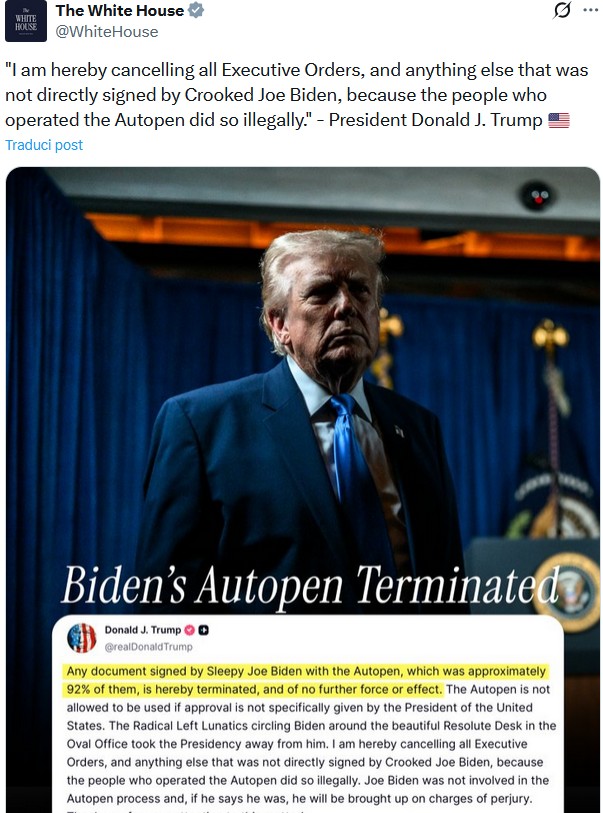Click the White House profile avatar

(26, 21)
